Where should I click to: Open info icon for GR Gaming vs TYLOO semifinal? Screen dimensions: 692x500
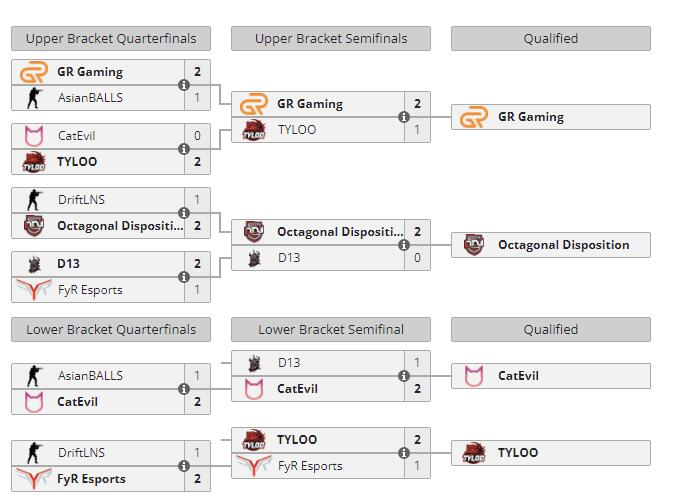point(403,117)
